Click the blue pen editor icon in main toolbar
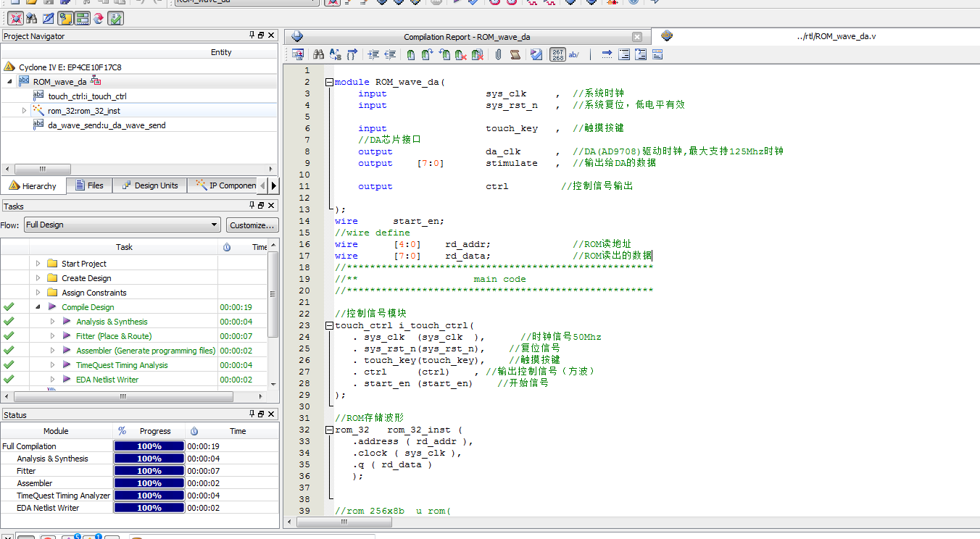The width and height of the screenshot is (980, 539). point(48,18)
